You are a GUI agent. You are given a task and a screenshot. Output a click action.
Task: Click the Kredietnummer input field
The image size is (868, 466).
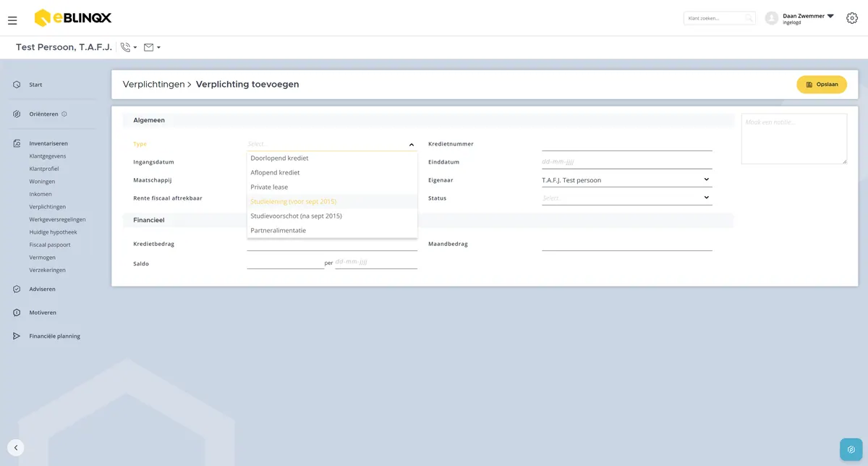pos(627,144)
